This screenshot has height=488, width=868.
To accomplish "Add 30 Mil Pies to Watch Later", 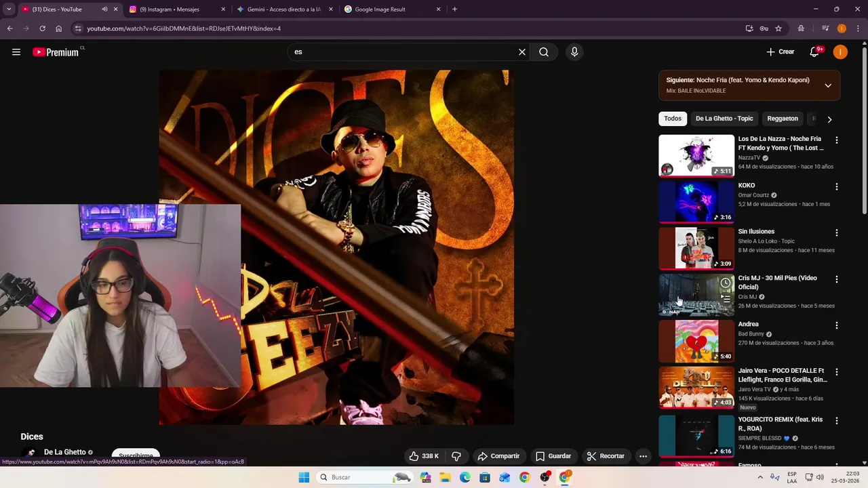I will (x=726, y=283).
